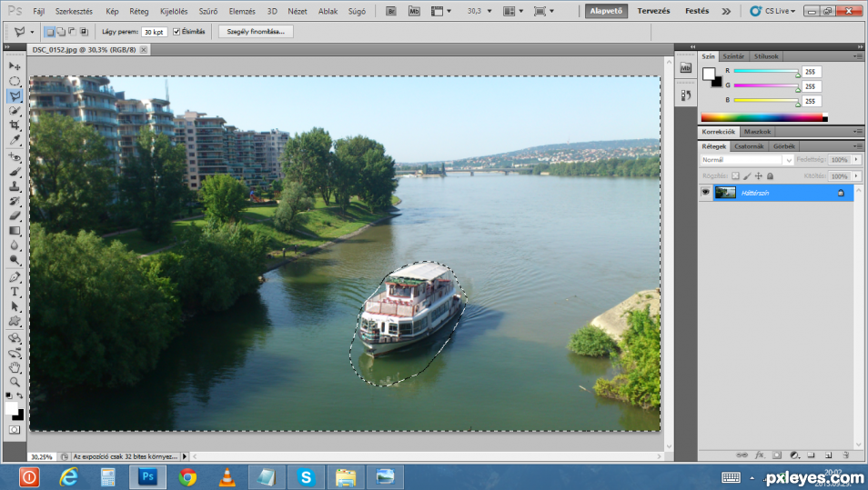The image size is (868, 490).
Task: Toggle Quick Mask mode in toolbox
Action: pyautogui.click(x=15, y=430)
